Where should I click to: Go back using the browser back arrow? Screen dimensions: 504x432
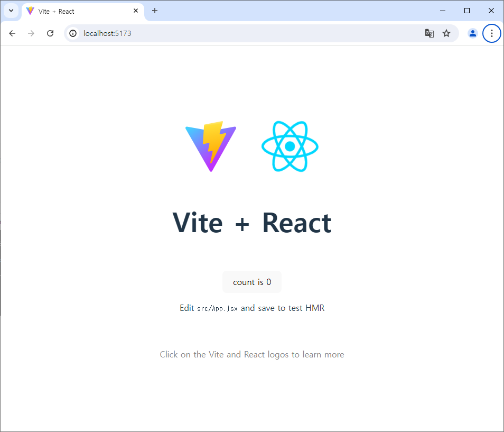12,33
